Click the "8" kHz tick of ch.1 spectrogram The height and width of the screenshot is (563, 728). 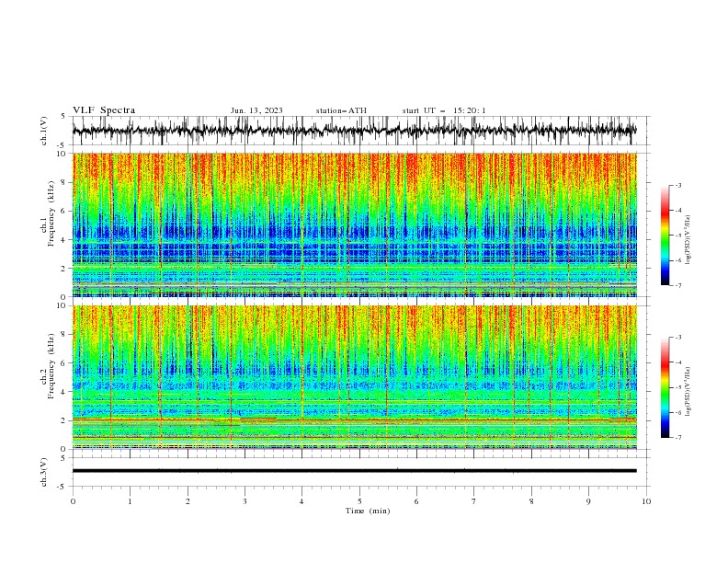(x=63, y=182)
